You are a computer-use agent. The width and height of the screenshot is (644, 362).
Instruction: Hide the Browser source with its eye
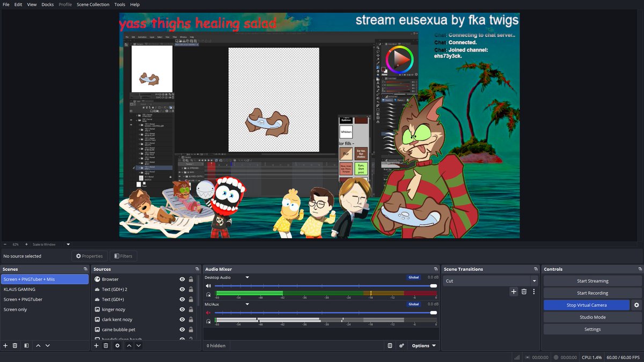click(182, 279)
